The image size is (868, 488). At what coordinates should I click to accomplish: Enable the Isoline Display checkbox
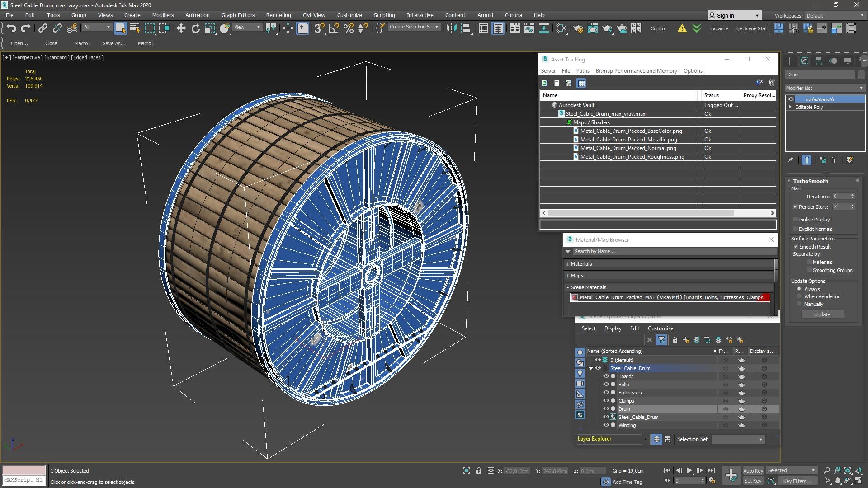click(796, 220)
